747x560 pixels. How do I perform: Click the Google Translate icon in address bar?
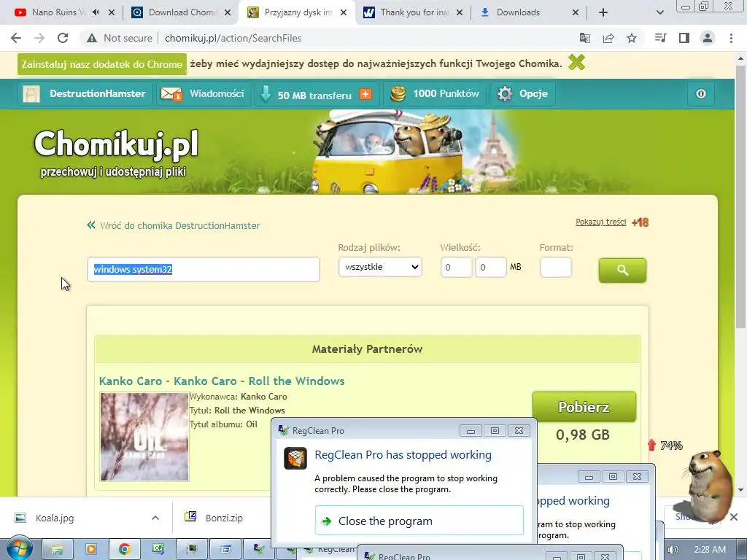pos(584,38)
